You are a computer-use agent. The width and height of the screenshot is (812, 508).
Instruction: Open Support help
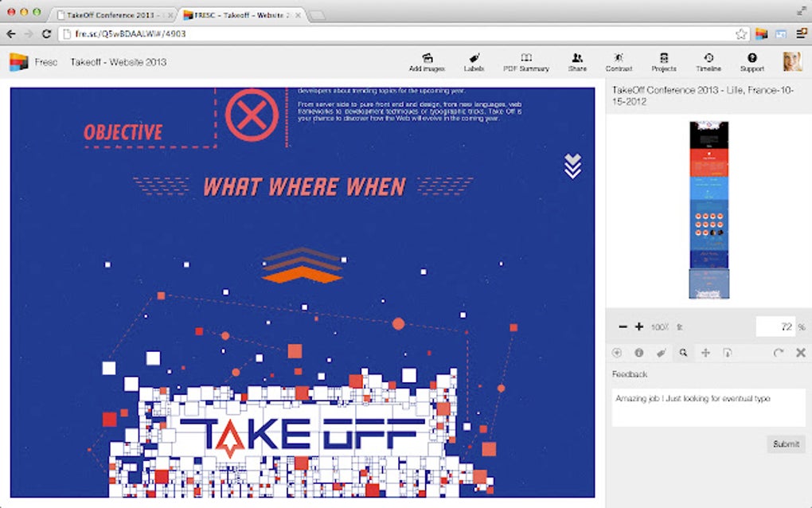click(752, 62)
